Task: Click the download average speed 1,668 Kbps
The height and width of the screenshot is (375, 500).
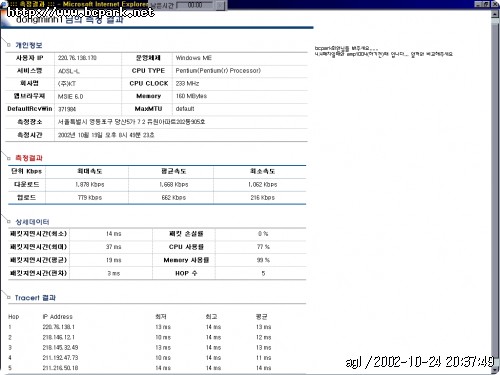Action: click(x=174, y=184)
